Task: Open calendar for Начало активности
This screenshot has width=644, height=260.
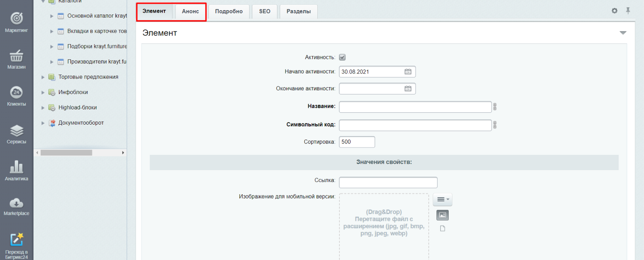Action: 408,72
